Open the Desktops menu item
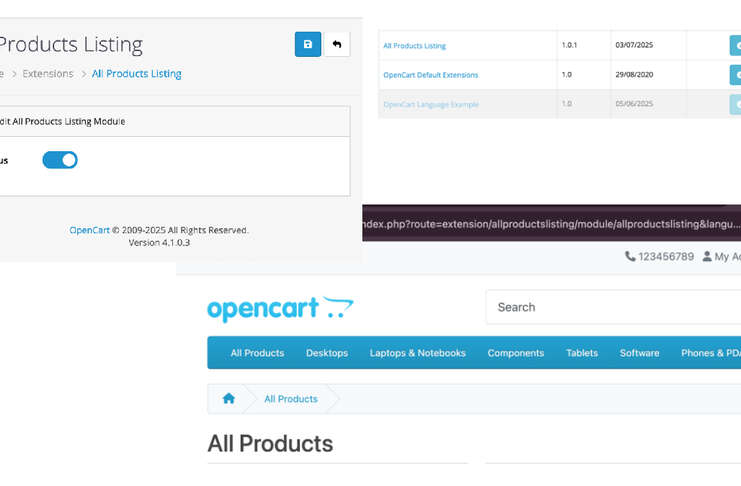The image size is (741, 486). coord(327,353)
